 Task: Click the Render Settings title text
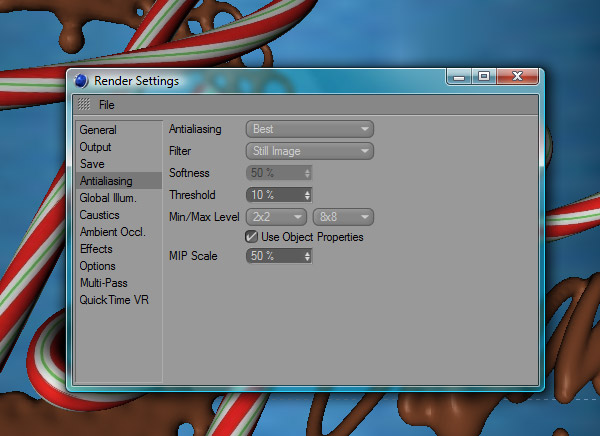(x=137, y=81)
